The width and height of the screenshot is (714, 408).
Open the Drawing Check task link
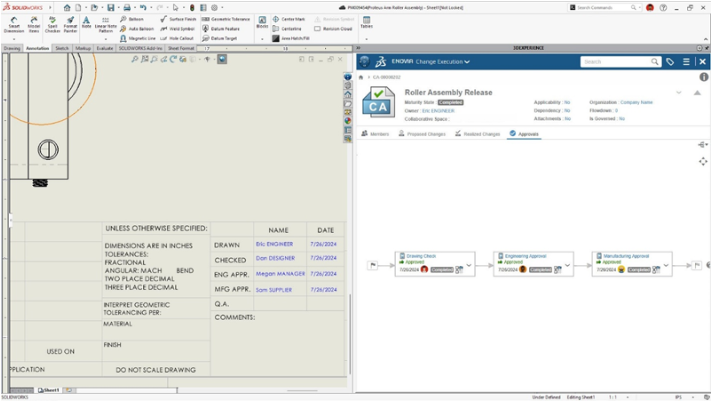(421, 256)
